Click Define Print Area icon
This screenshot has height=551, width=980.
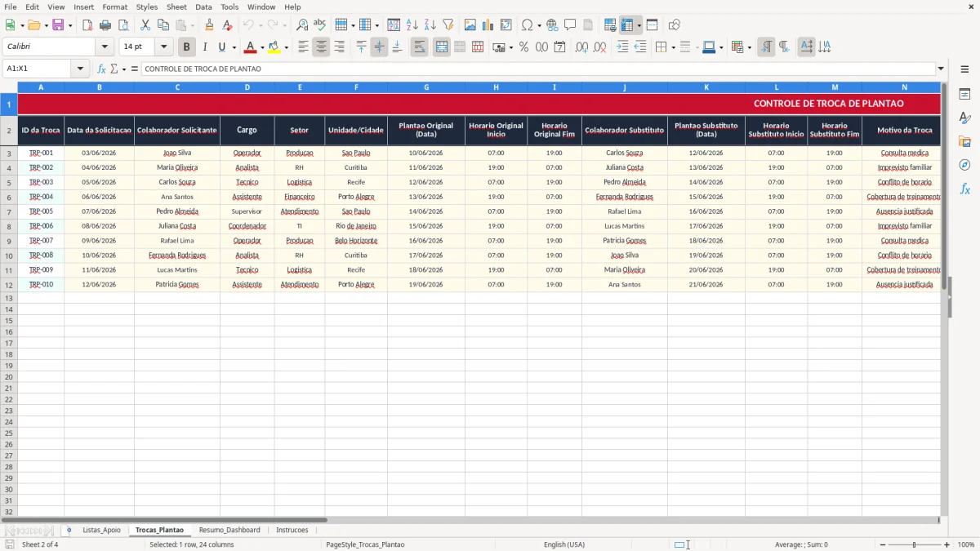[x=610, y=25]
